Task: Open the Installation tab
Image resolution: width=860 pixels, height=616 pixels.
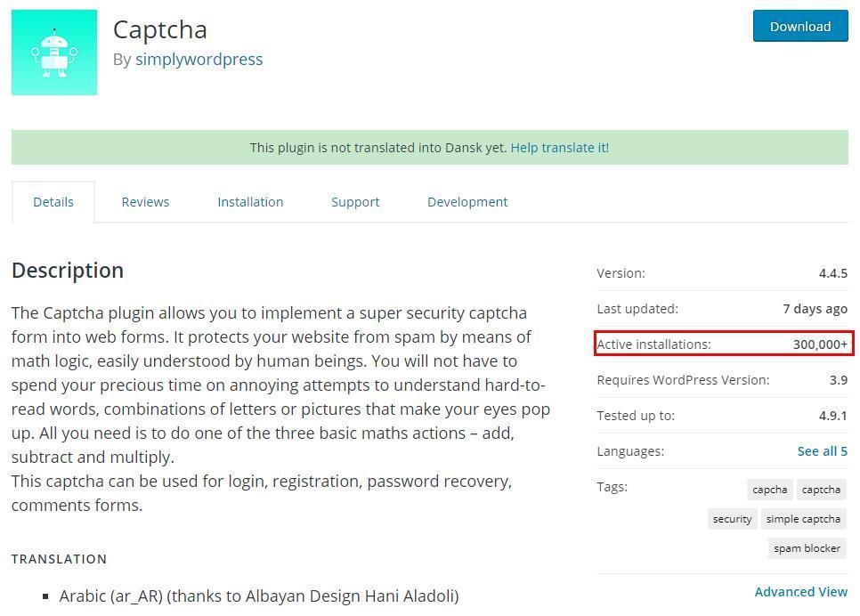Action: coord(250,202)
